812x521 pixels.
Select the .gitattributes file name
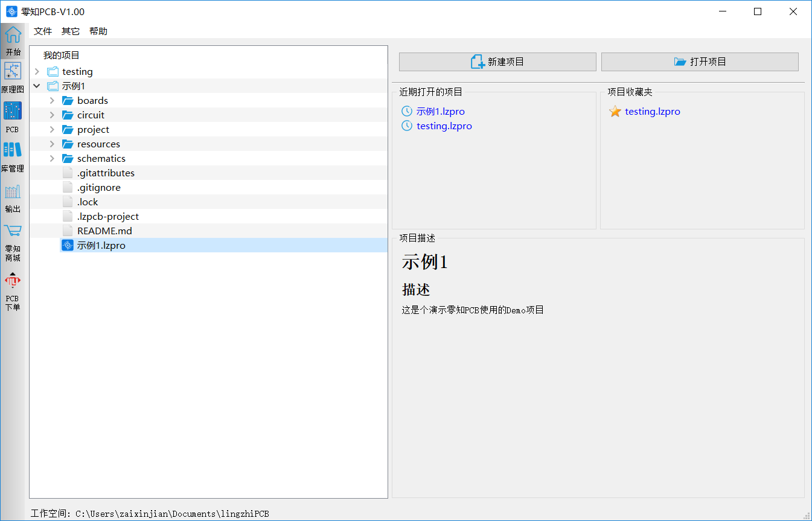pos(106,173)
